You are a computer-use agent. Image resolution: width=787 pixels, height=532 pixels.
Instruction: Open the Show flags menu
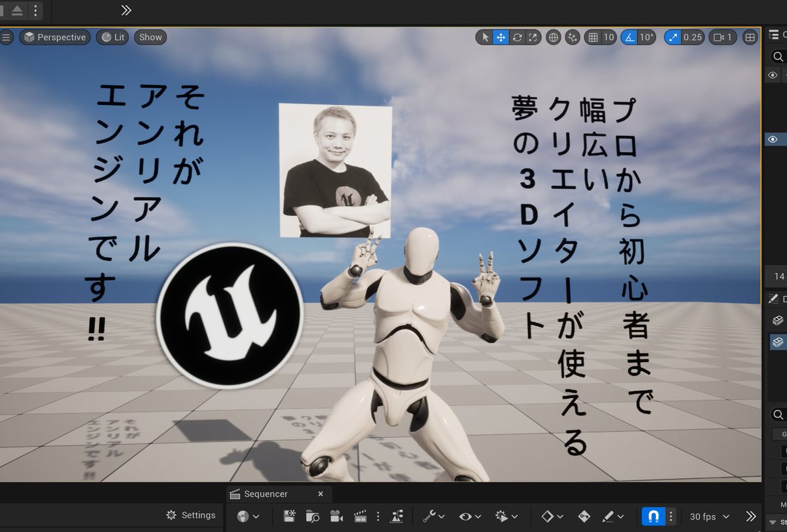[150, 37]
